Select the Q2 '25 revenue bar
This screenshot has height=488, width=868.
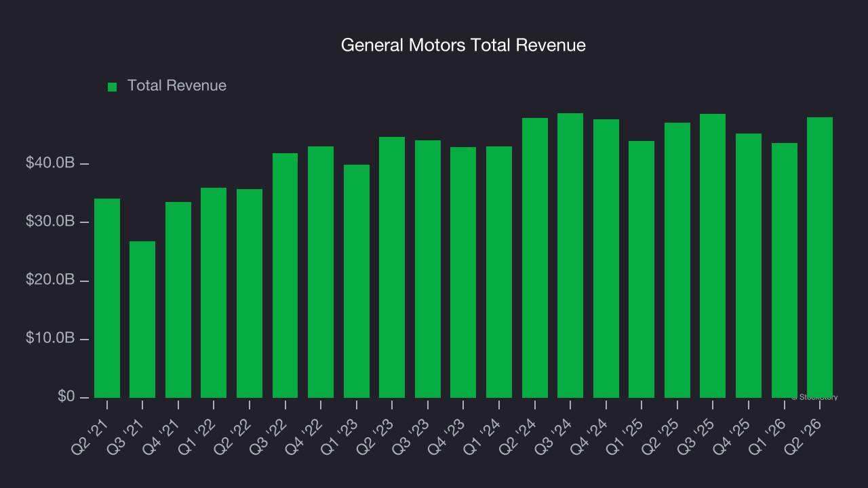[677, 260]
